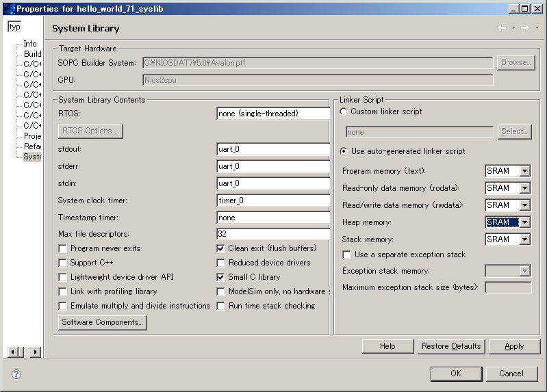Click the right scroll arrow under the tree
The width and height of the screenshot is (547, 392).
[35, 352]
